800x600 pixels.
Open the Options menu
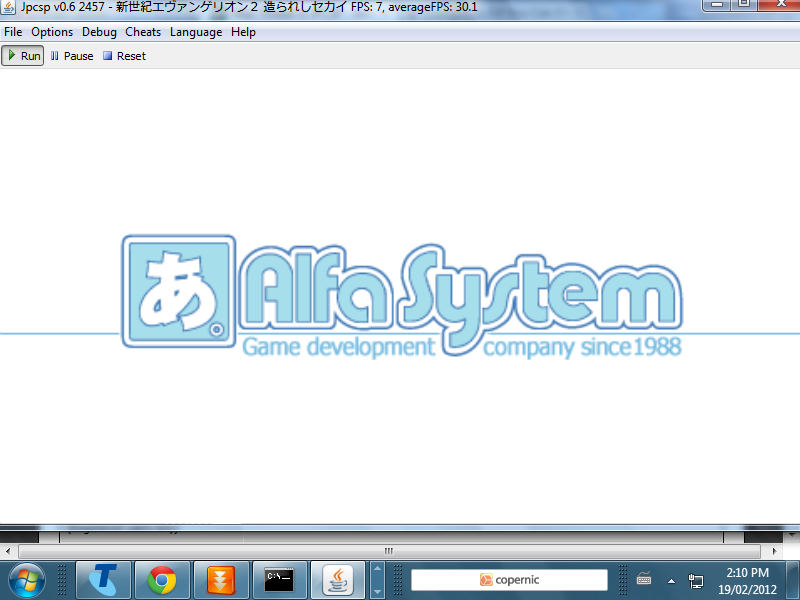[52, 32]
